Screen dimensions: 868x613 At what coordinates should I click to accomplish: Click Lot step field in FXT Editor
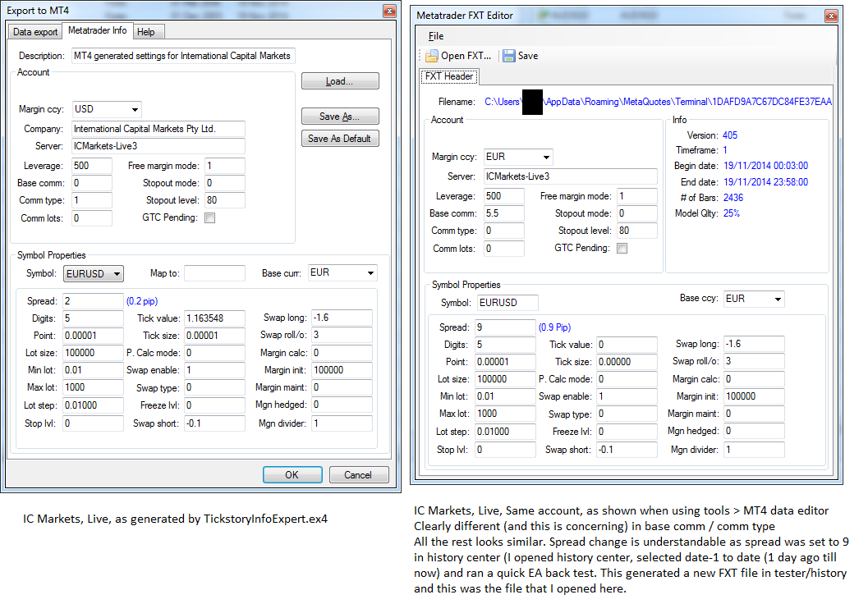[505, 432]
